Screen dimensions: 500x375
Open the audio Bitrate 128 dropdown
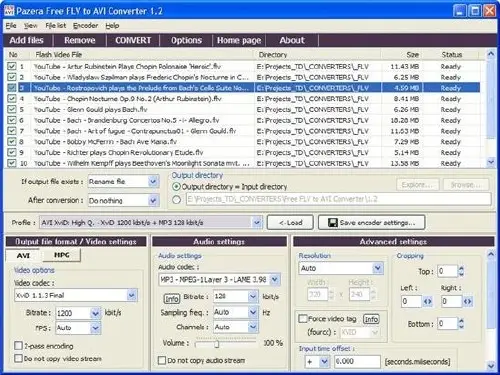point(253,296)
